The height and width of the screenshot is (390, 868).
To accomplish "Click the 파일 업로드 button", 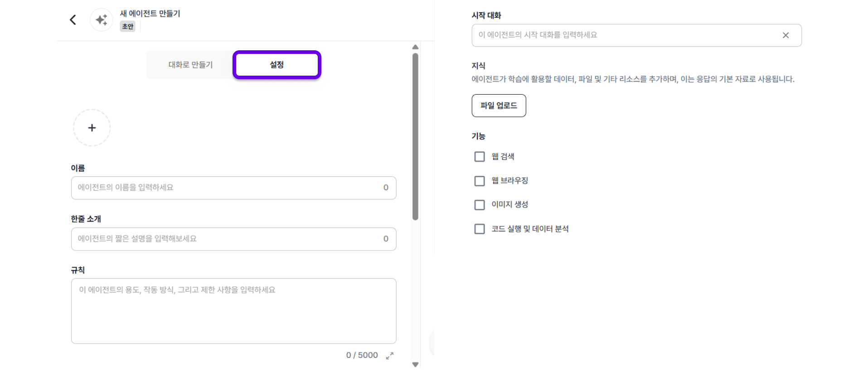I will (x=499, y=106).
